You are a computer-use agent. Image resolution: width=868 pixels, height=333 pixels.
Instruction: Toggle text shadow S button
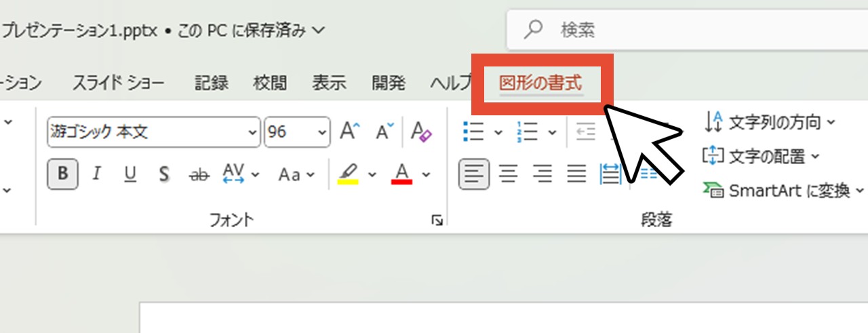pos(163,174)
